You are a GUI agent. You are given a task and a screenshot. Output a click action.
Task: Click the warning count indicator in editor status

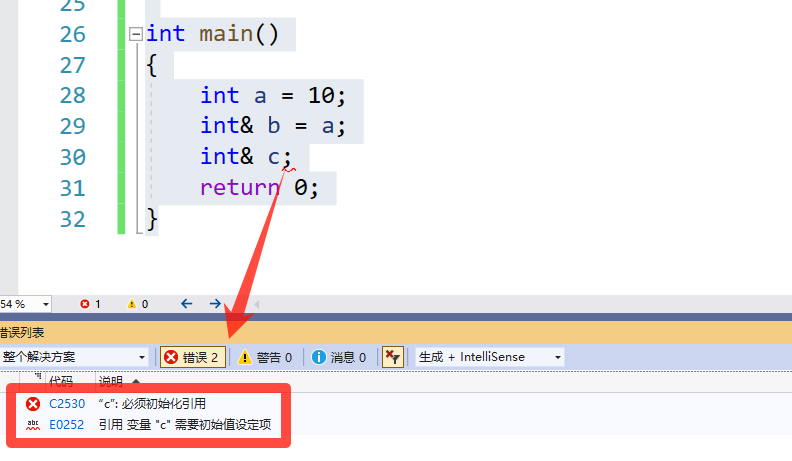(137, 304)
